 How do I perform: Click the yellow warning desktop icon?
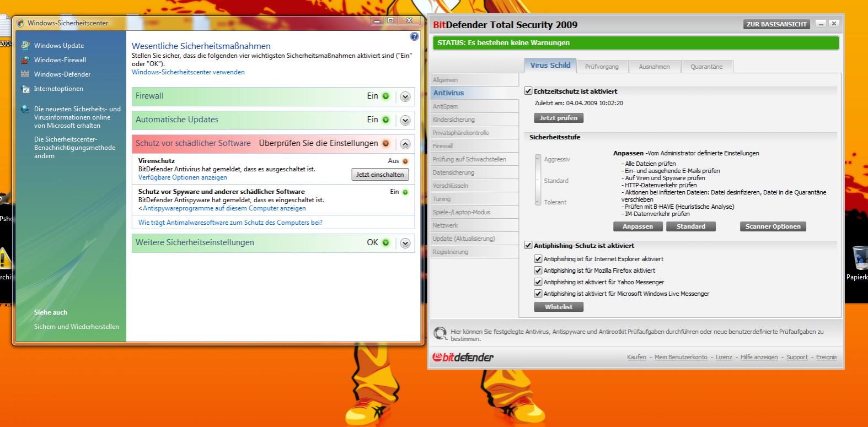[4, 258]
